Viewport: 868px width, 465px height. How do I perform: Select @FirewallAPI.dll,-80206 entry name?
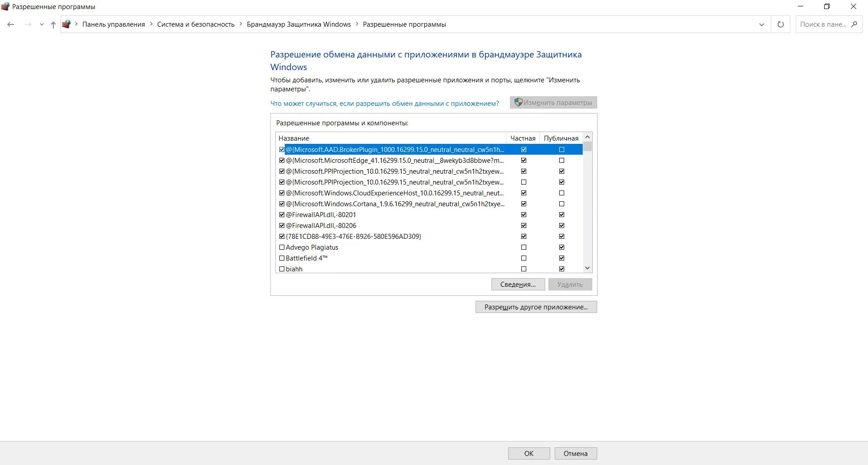[321, 226]
